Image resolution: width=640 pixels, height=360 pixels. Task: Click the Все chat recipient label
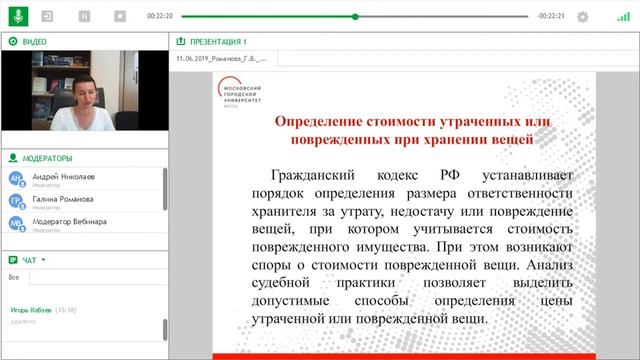[x=14, y=277]
